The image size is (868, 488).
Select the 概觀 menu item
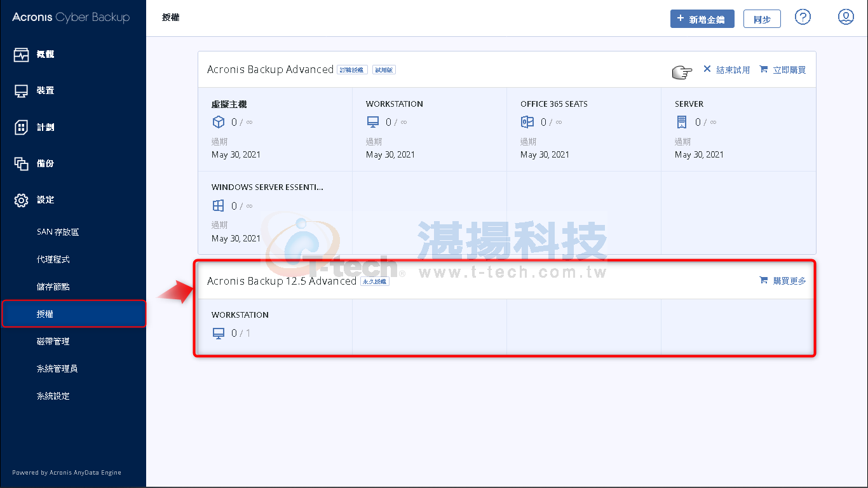click(x=45, y=55)
